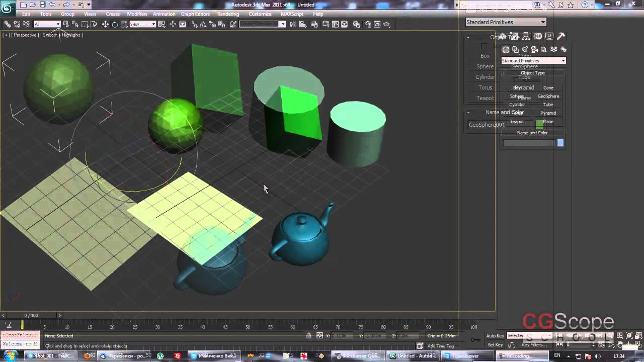Click the Select Object tool
644x362 pixels.
65,24
